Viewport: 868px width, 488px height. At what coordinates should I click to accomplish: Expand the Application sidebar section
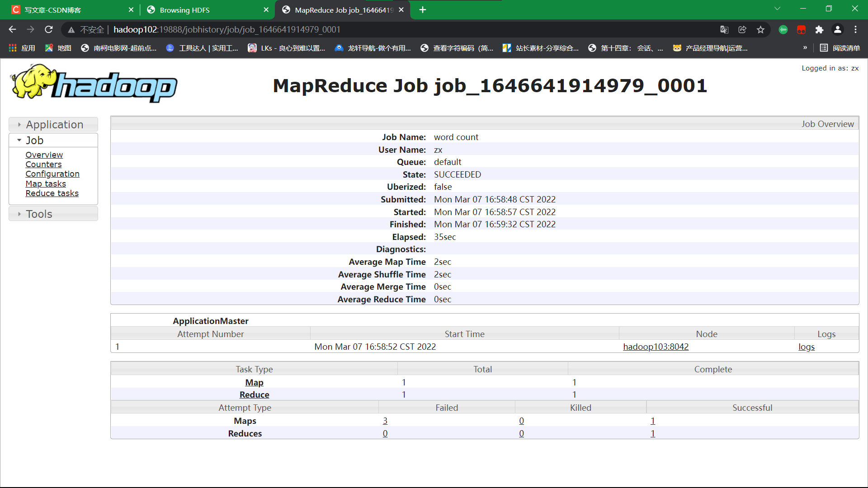(53, 124)
